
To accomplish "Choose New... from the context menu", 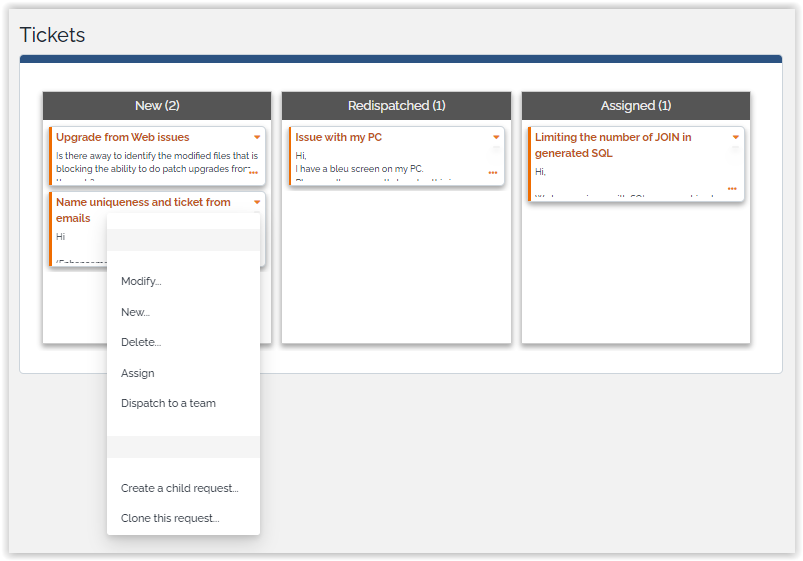I will tap(135, 312).
